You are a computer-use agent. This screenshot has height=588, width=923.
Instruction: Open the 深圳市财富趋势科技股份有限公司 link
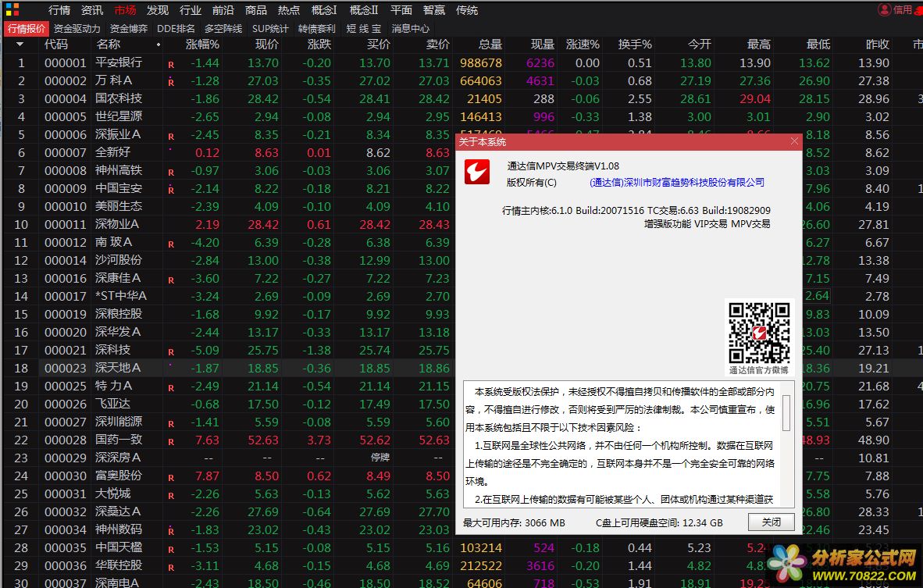click(677, 183)
